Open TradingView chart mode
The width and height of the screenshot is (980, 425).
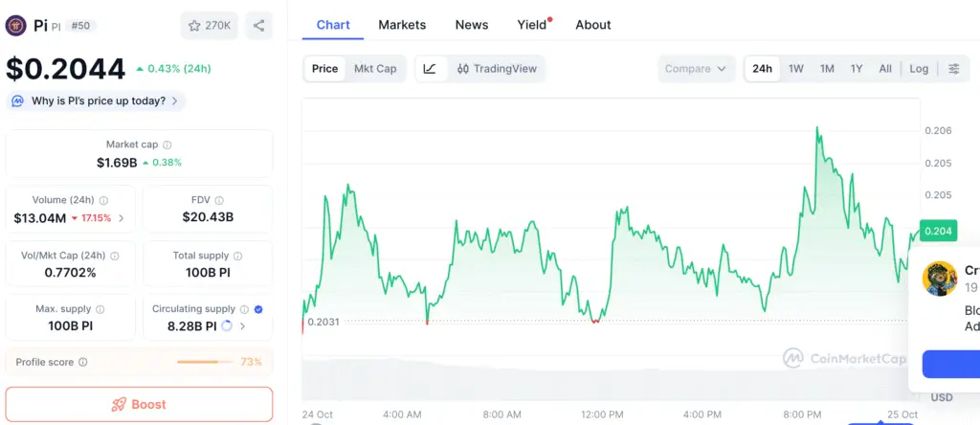pyautogui.click(x=496, y=69)
